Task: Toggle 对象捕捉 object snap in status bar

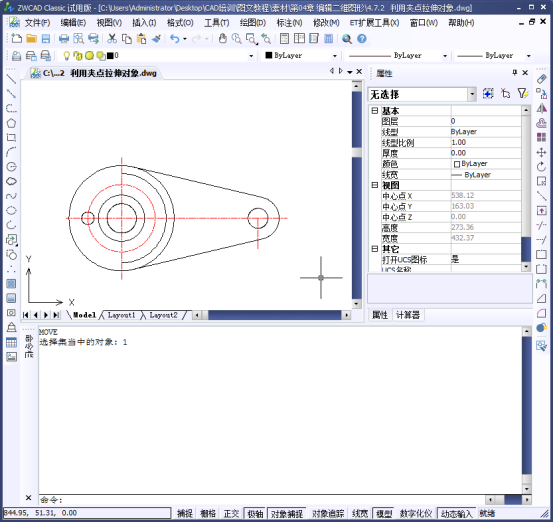Action: (x=287, y=514)
